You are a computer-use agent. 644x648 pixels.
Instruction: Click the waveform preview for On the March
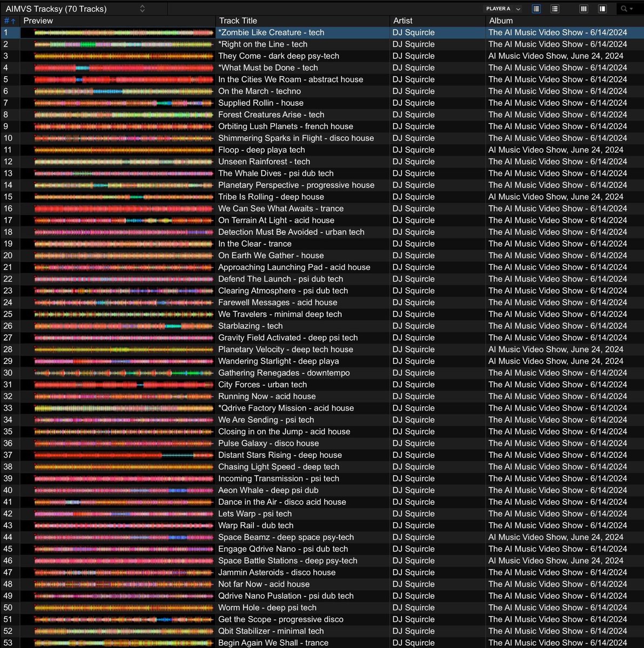tap(123, 91)
